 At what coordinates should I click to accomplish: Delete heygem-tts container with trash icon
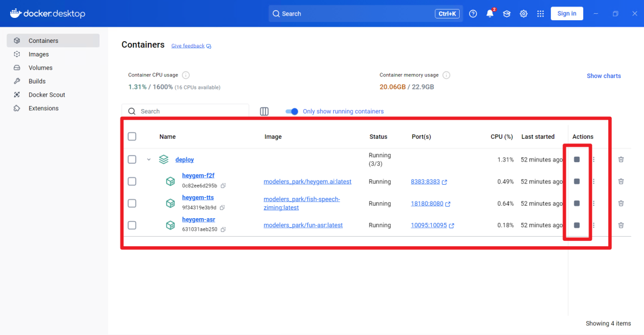pyautogui.click(x=621, y=203)
